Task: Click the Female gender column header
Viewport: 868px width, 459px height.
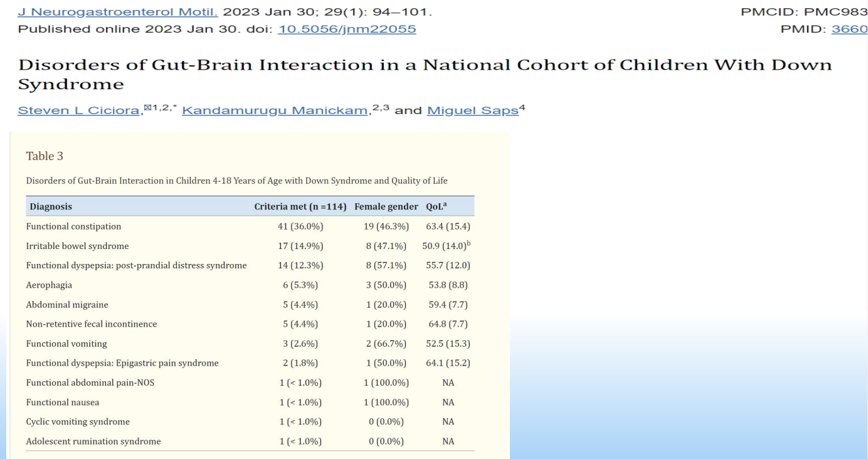Action: 386,206
